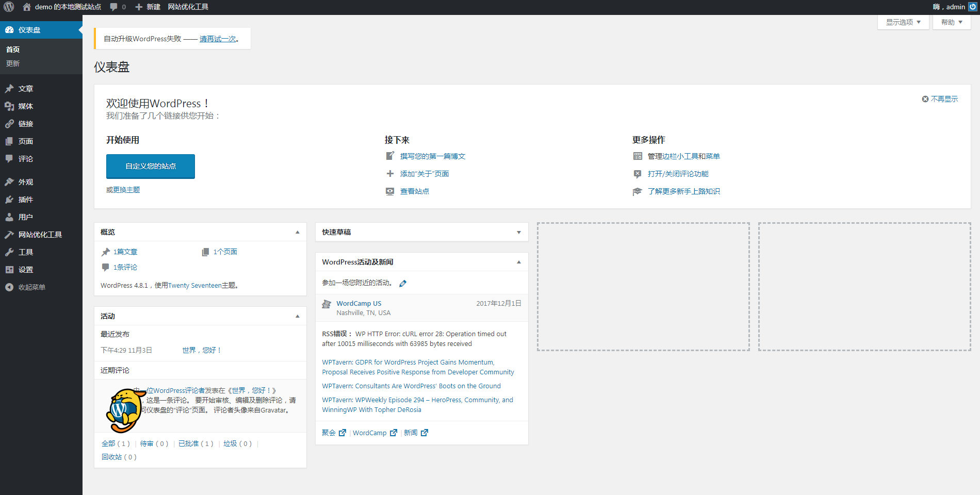Click the dismiss X icon beside 不再显示
The height and width of the screenshot is (495, 980).
point(925,99)
